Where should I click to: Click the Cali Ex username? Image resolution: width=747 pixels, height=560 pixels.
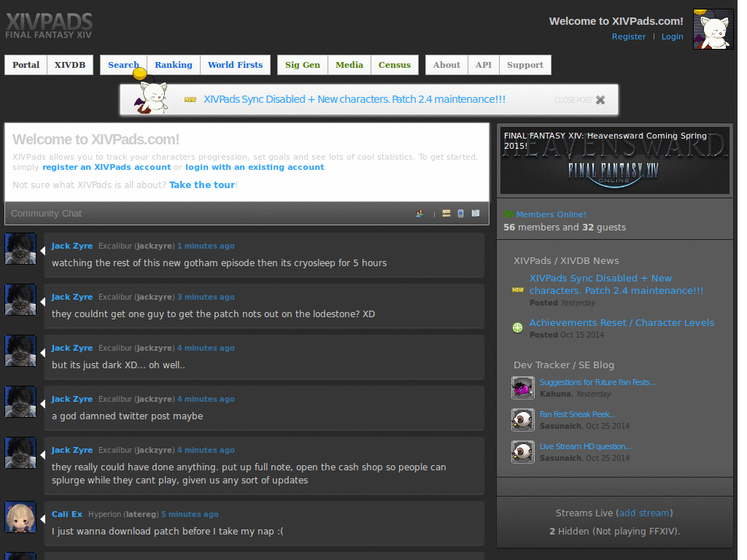[x=66, y=514]
